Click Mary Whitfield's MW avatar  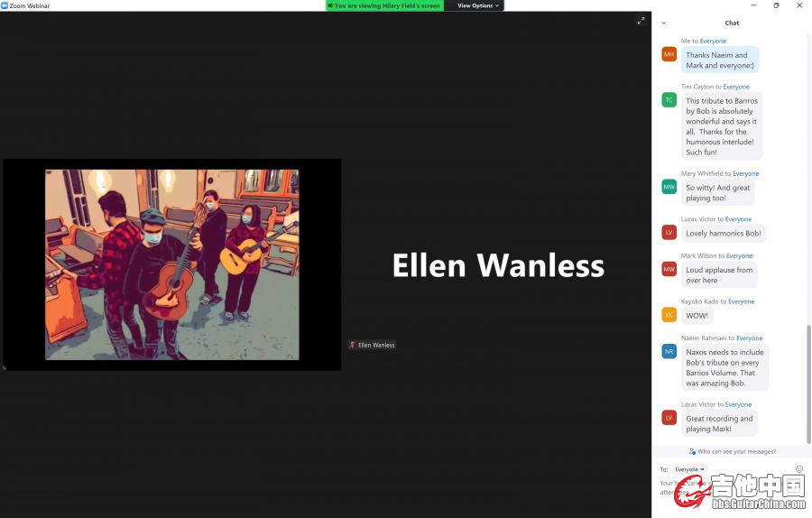pos(669,187)
